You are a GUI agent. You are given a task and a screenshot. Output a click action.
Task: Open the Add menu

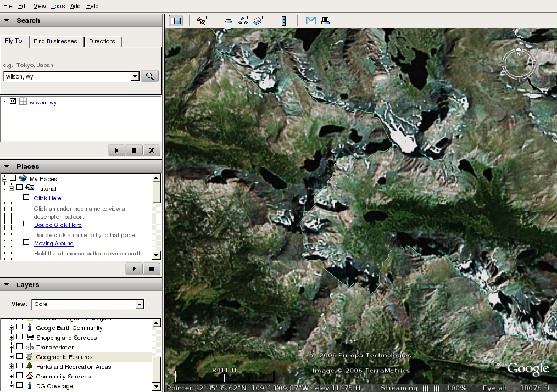pos(75,5)
